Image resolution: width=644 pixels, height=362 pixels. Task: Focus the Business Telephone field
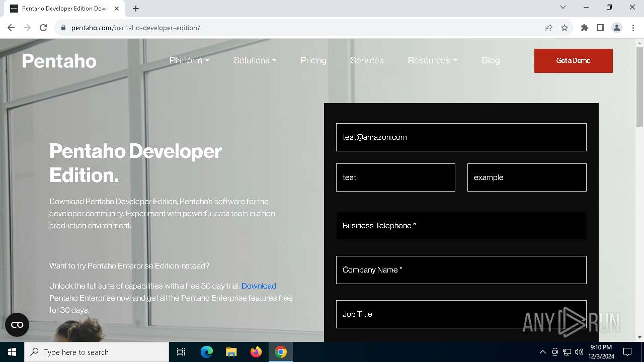click(461, 226)
